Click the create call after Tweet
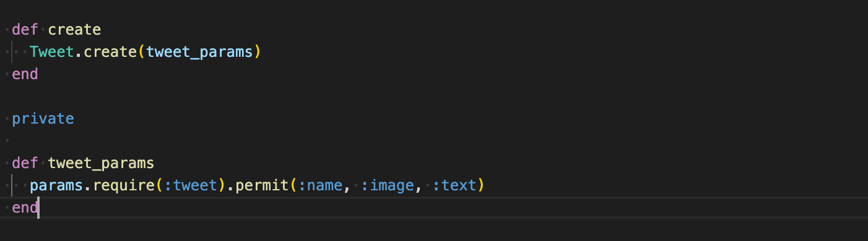This screenshot has width=868, height=241. point(110,52)
